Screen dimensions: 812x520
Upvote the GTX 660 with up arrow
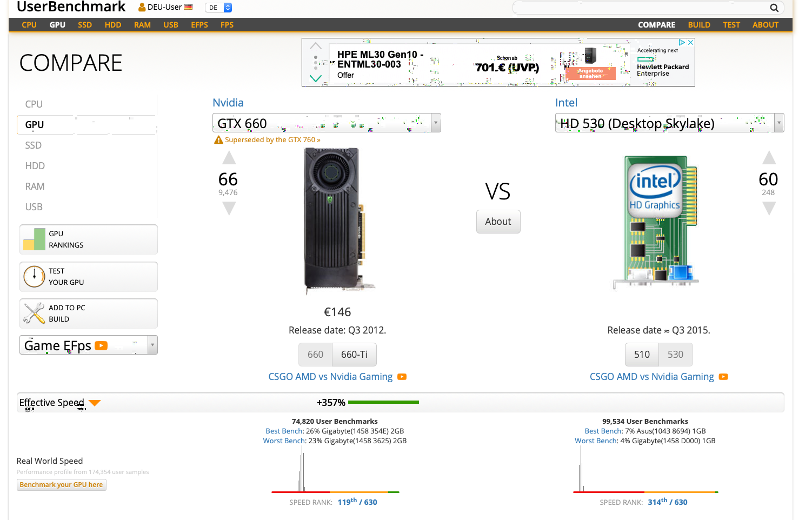(x=229, y=158)
